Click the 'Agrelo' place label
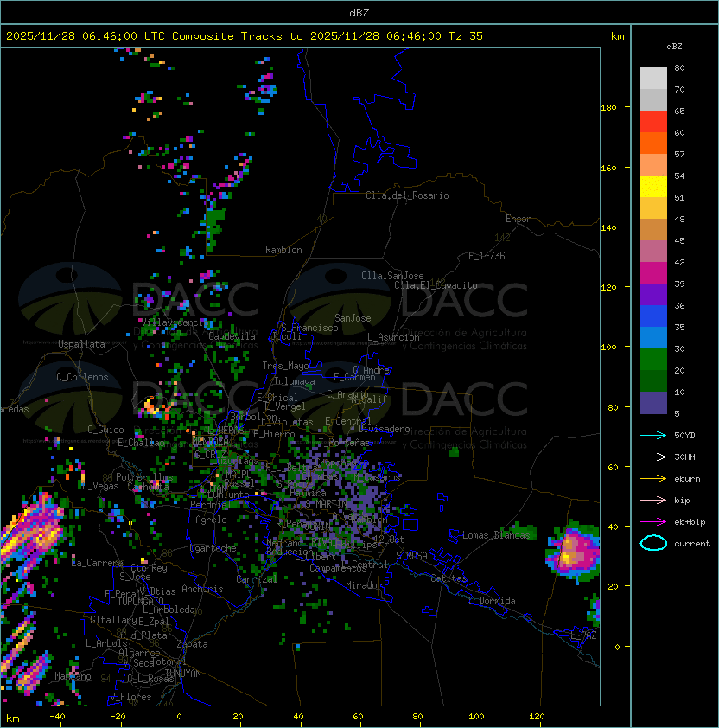The image size is (719, 728). click(x=211, y=520)
